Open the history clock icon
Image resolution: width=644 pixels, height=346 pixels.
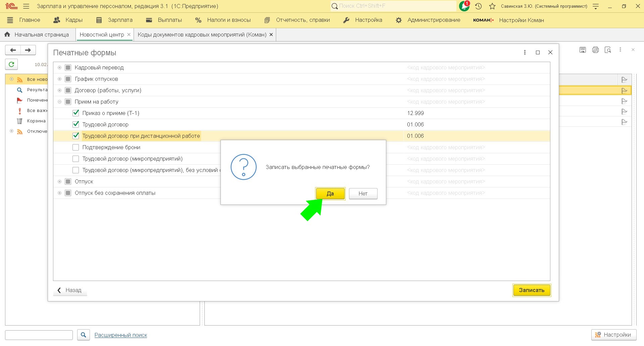coord(479,6)
